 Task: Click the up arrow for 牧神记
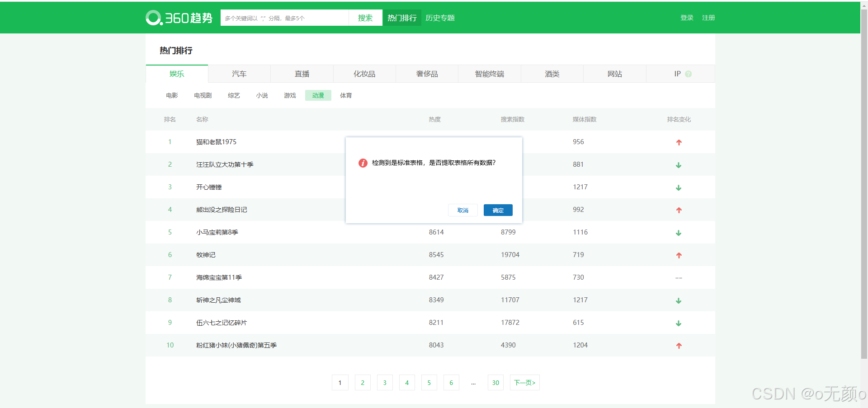coord(679,255)
